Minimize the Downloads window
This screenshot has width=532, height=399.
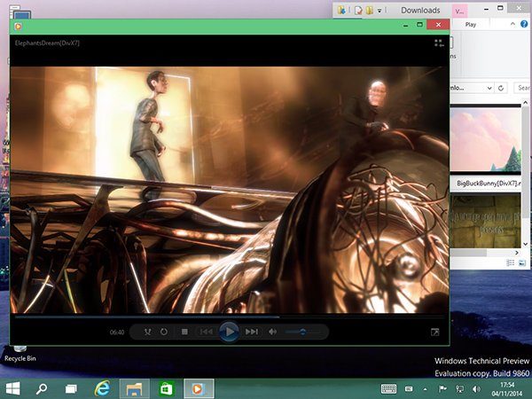(x=486, y=9)
